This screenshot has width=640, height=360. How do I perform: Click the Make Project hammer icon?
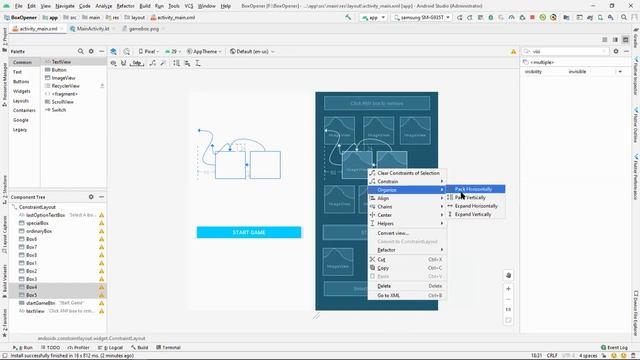[348, 18]
